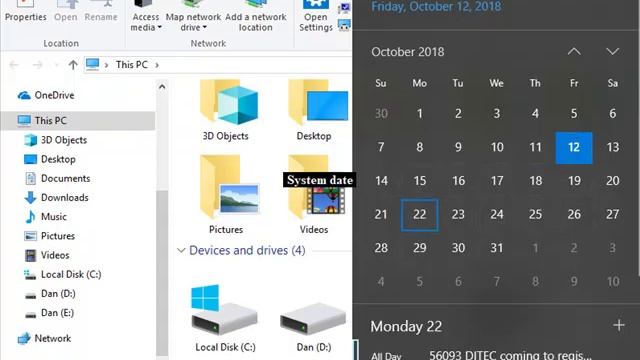Select Network in navigation pane
The width and height of the screenshot is (640, 360).
[x=44, y=338]
